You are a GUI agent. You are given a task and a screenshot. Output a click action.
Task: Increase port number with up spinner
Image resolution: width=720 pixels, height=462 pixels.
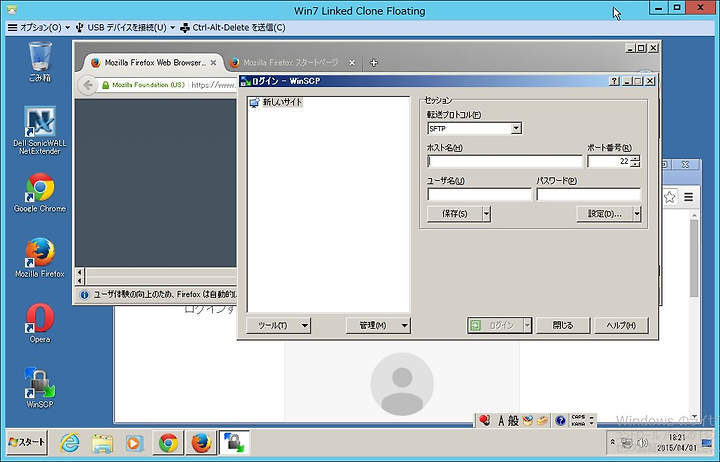pyautogui.click(x=636, y=158)
